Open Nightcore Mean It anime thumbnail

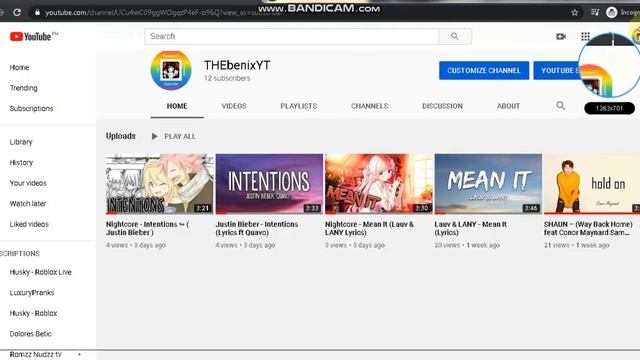tap(379, 184)
